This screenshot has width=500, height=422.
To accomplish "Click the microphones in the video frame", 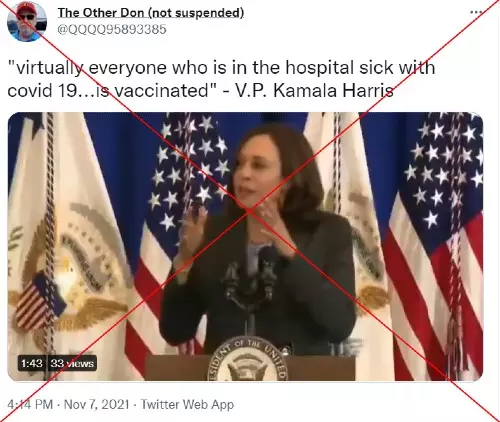I will 252,277.
